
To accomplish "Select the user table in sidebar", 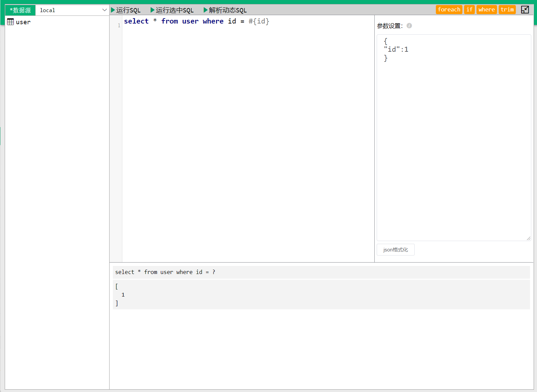I will click(x=23, y=22).
